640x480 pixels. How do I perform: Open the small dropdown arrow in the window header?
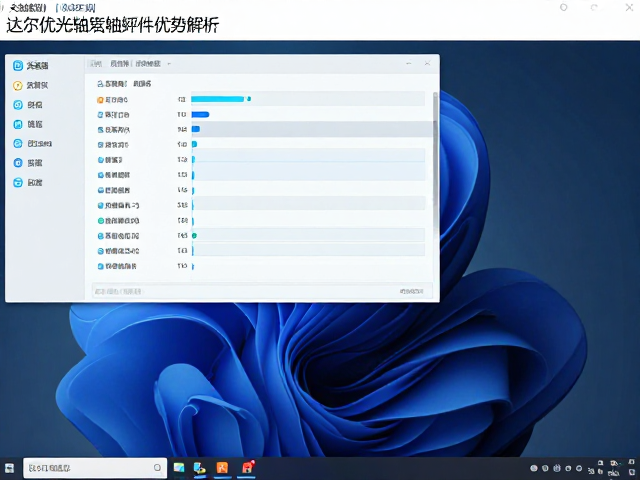pos(169,64)
